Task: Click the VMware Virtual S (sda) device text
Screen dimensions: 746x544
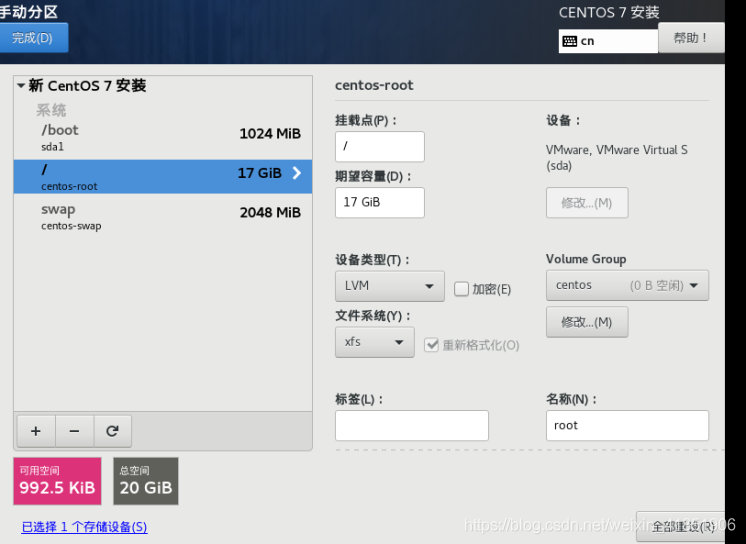Action: (617, 158)
